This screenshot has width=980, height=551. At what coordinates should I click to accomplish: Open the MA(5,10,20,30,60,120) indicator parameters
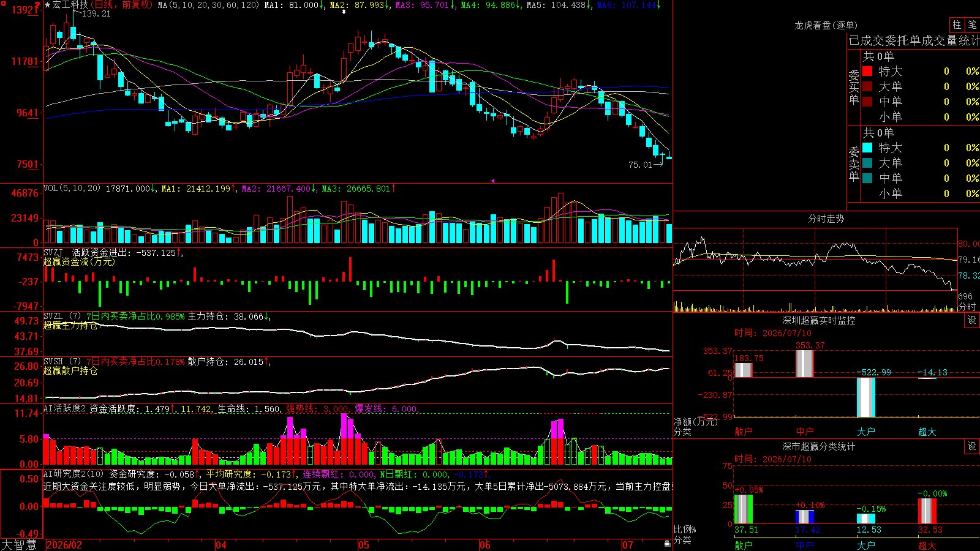point(208,5)
